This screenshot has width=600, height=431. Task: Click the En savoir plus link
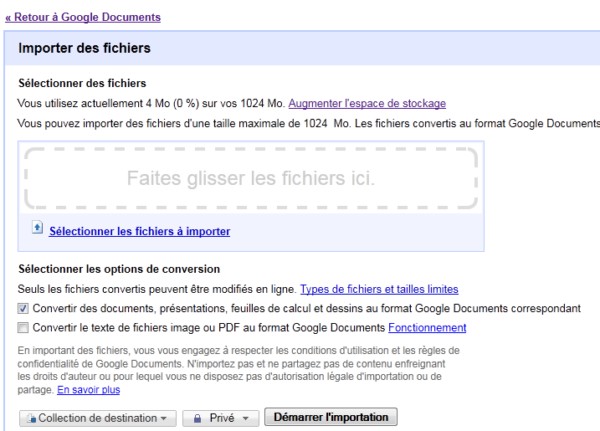[88, 390]
